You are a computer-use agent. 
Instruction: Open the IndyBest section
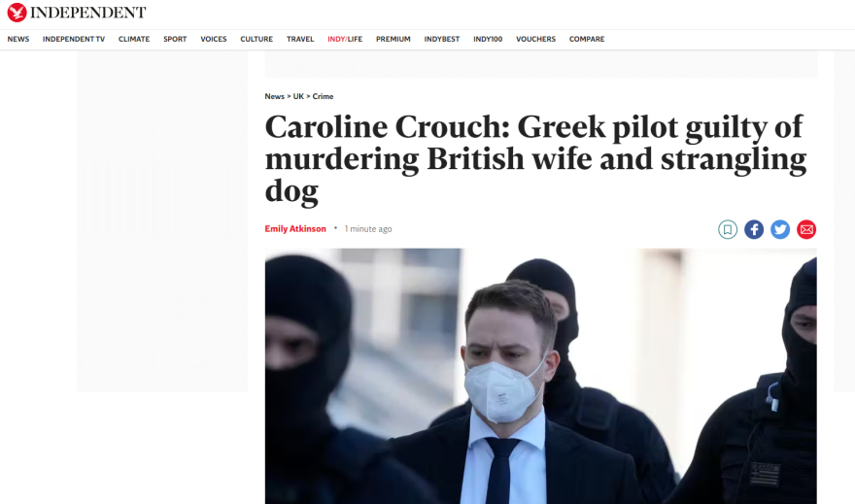[x=442, y=39]
